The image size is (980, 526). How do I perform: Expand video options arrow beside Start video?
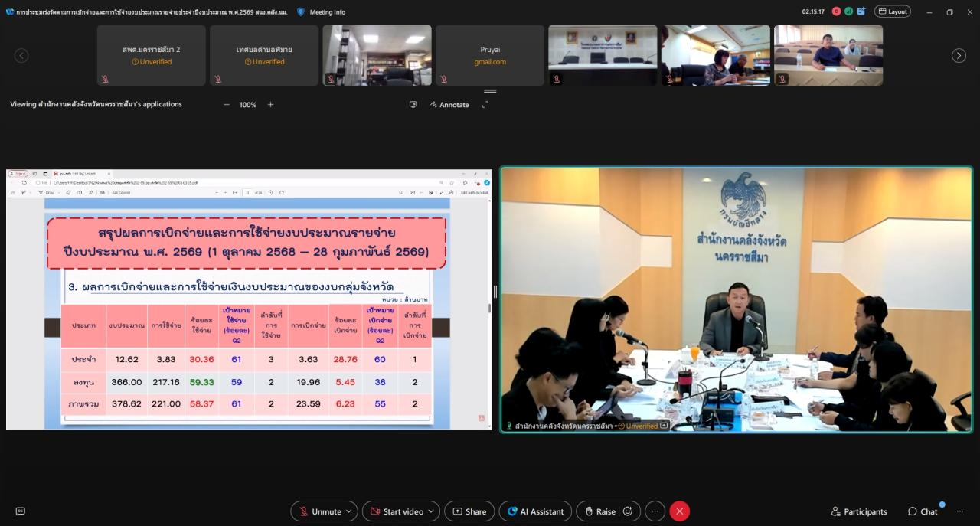pyautogui.click(x=433, y=511)
